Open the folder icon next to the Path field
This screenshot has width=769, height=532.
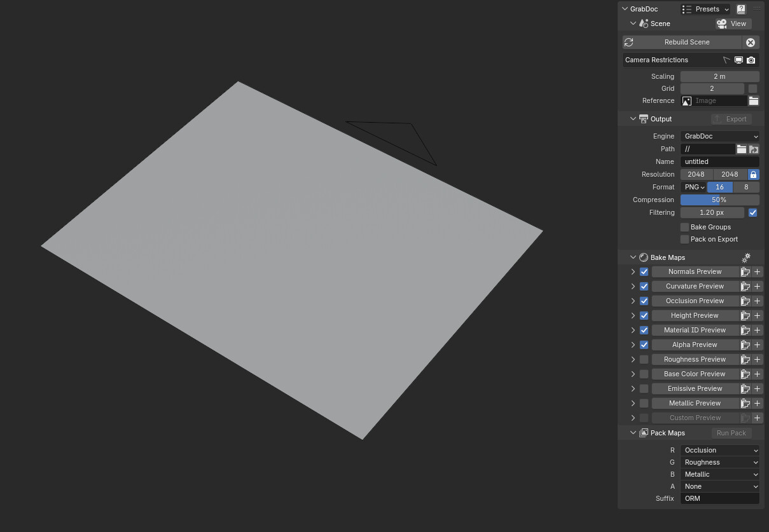click(x=741, y=149)
